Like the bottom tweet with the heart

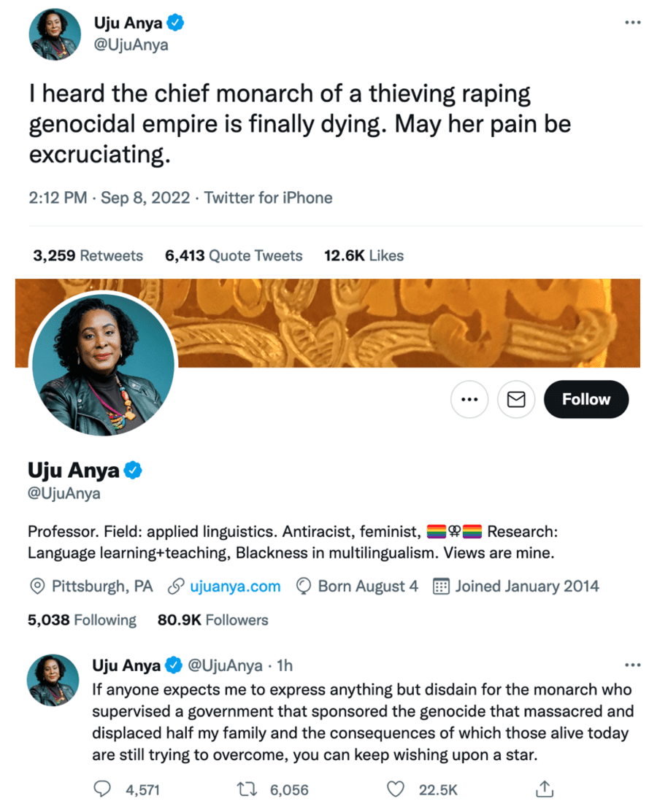395,789
